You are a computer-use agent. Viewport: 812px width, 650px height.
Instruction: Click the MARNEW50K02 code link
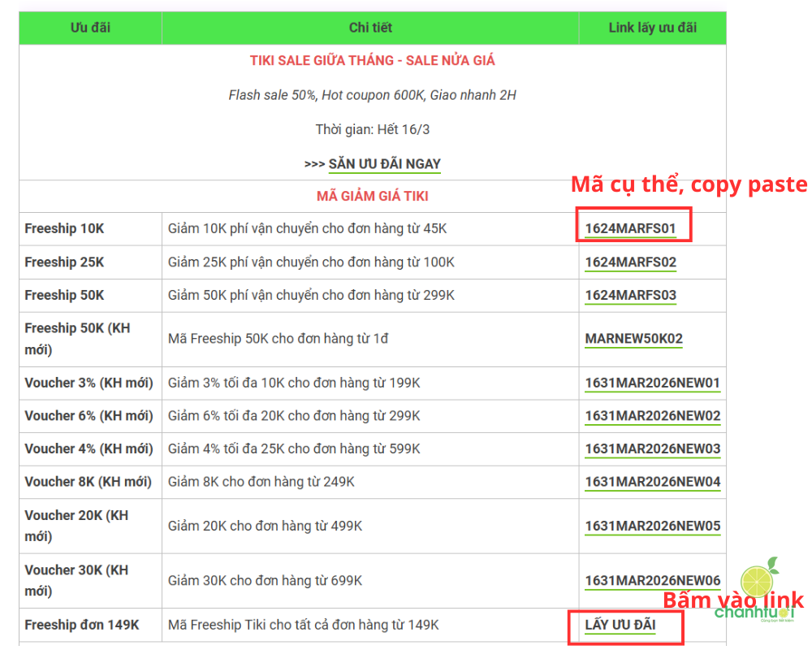633,339
